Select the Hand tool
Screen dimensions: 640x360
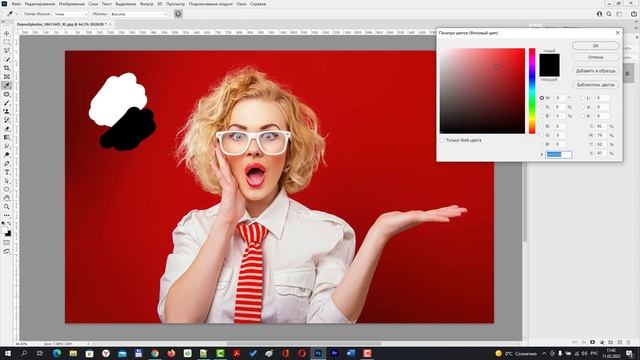[x=7, y=198]
